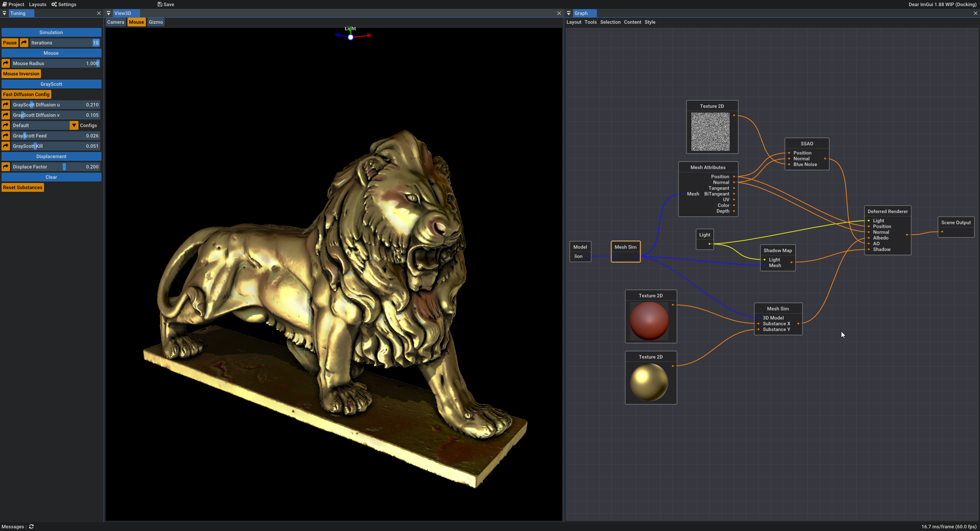980x531 pixels.
Task: Open the Layouts menu
Action: coord(38,5)
